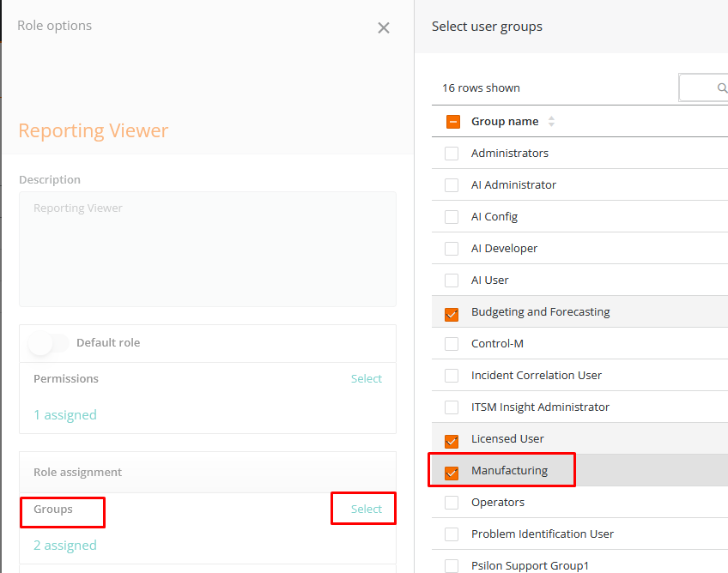Check the ITSM Insight Administrator checkbox
The image size is (728, 573).
click(452, 407)
